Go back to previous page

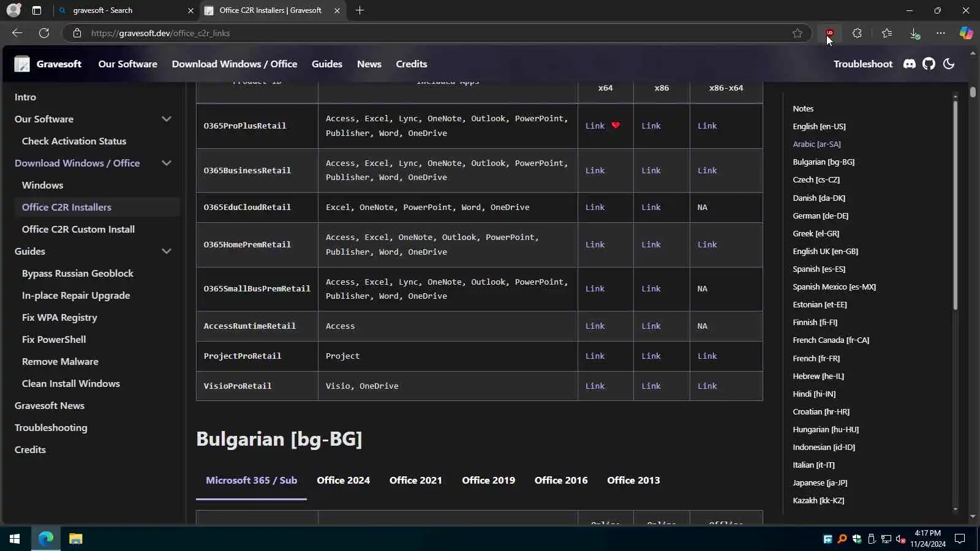[17, 33]
